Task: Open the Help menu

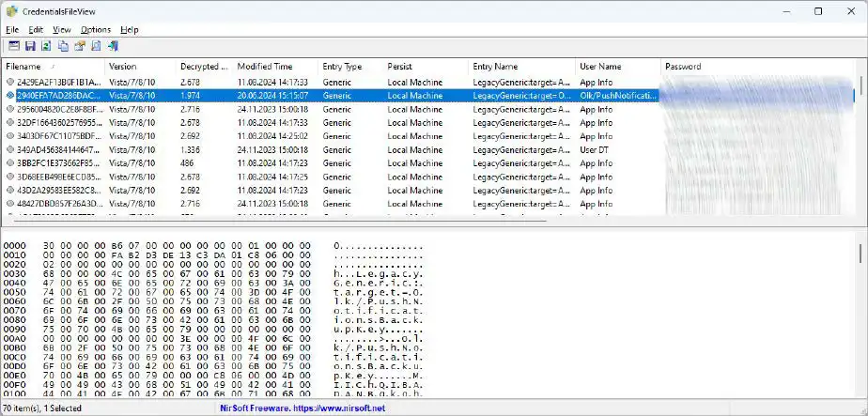Action: [130, 29]
